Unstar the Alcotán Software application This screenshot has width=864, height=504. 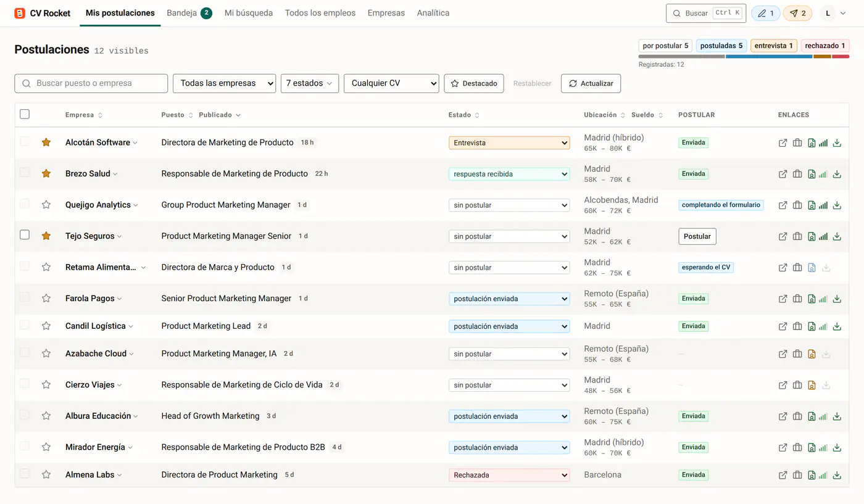click(x=46, y=143)
